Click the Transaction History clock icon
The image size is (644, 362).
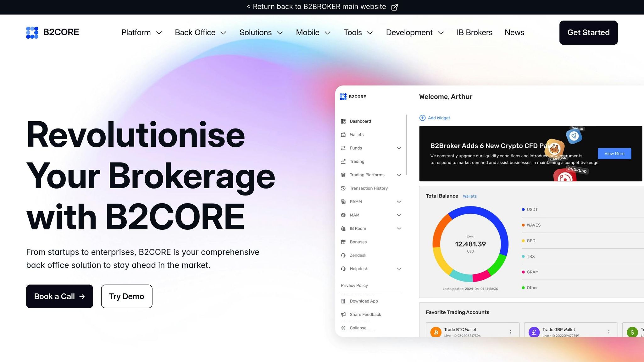(x=343, y=188)
